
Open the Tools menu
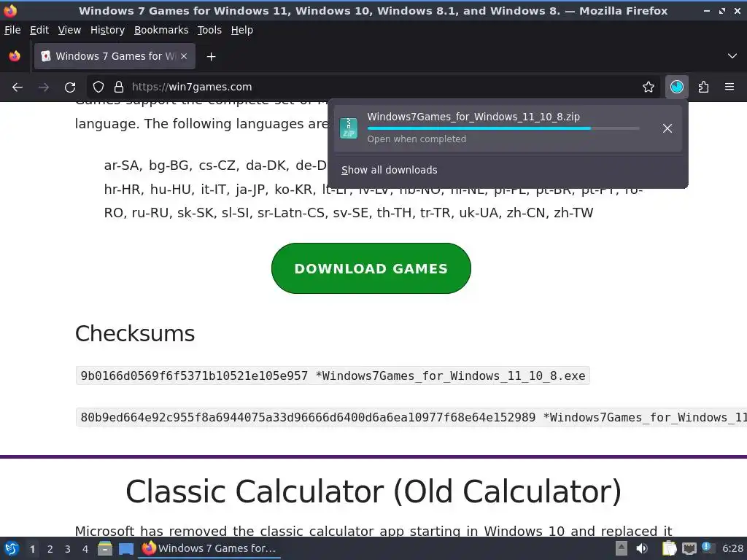pos(209,30)
